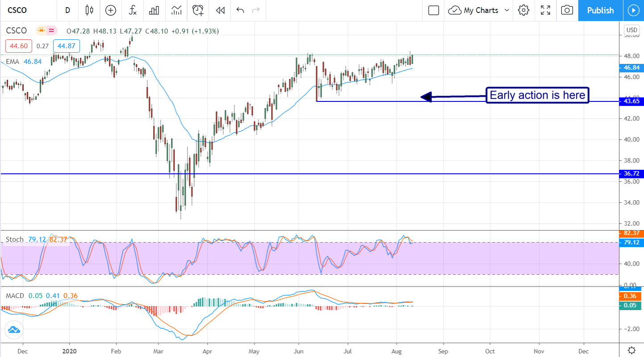Click the sun market status icon by CSCO
This screenshot has width=644, height=357.
point(42,31)
